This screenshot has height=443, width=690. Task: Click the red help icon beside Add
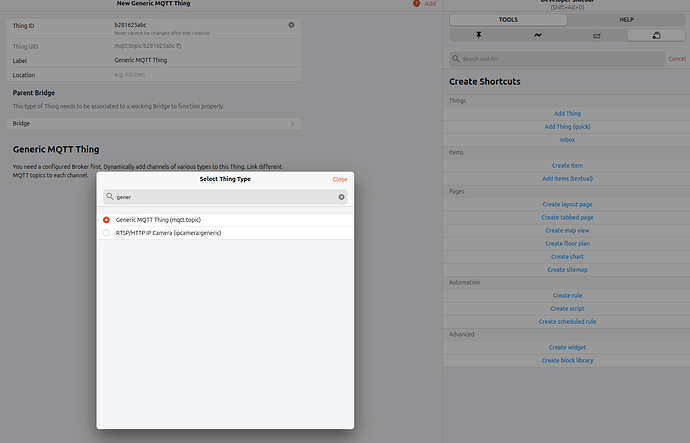tap(416, 4)
